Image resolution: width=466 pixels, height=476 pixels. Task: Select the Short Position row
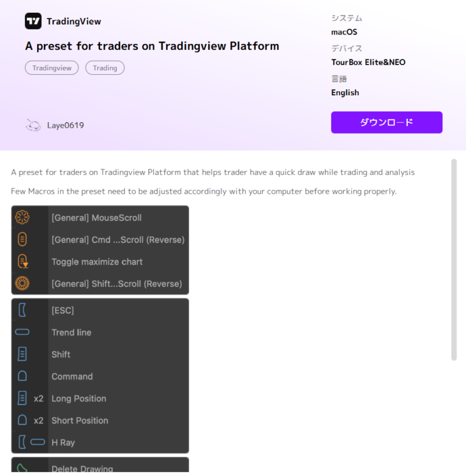click(x=100, y=420)
